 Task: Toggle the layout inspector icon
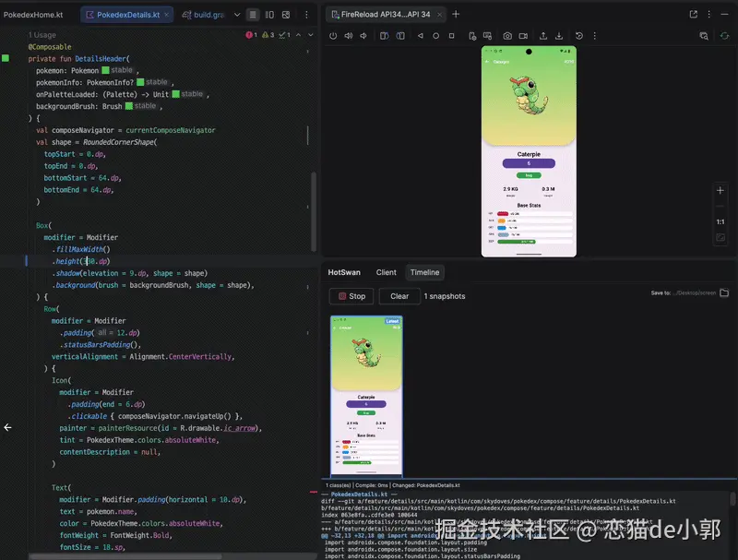[x=704, y=36]
